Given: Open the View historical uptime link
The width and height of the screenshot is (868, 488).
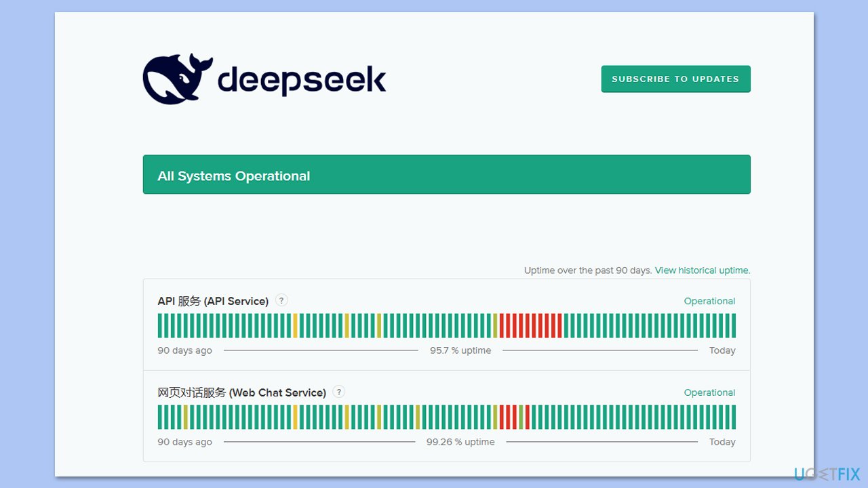Looking at the screenshot, I should point(703,270).
